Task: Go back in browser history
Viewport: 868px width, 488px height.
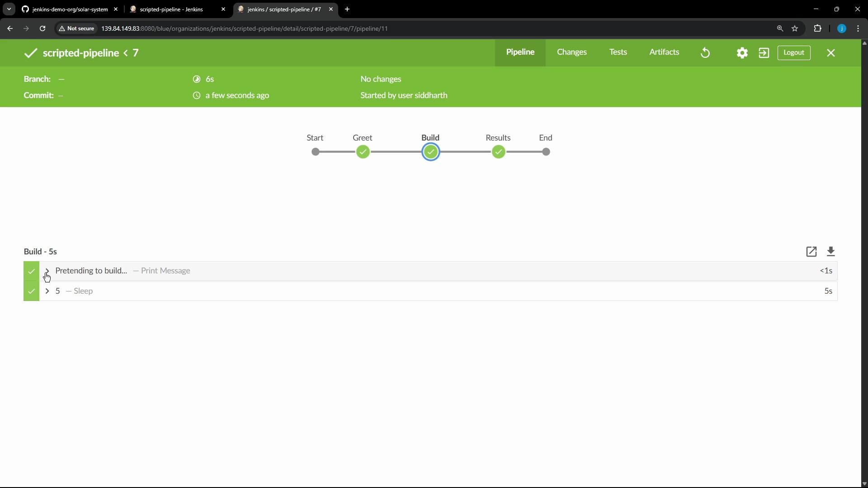Action: tap(10, 28)
